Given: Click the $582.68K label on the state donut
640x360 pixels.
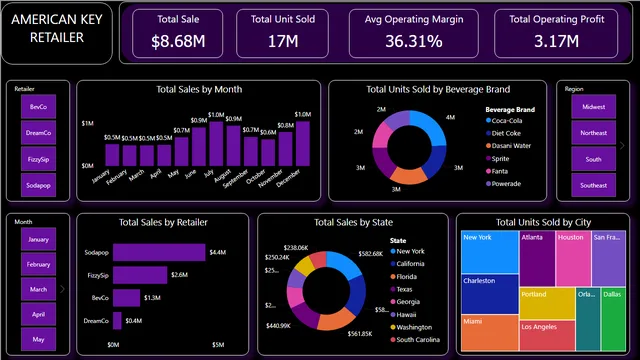Looking at the screenshot, I should (x=371, y=253).
